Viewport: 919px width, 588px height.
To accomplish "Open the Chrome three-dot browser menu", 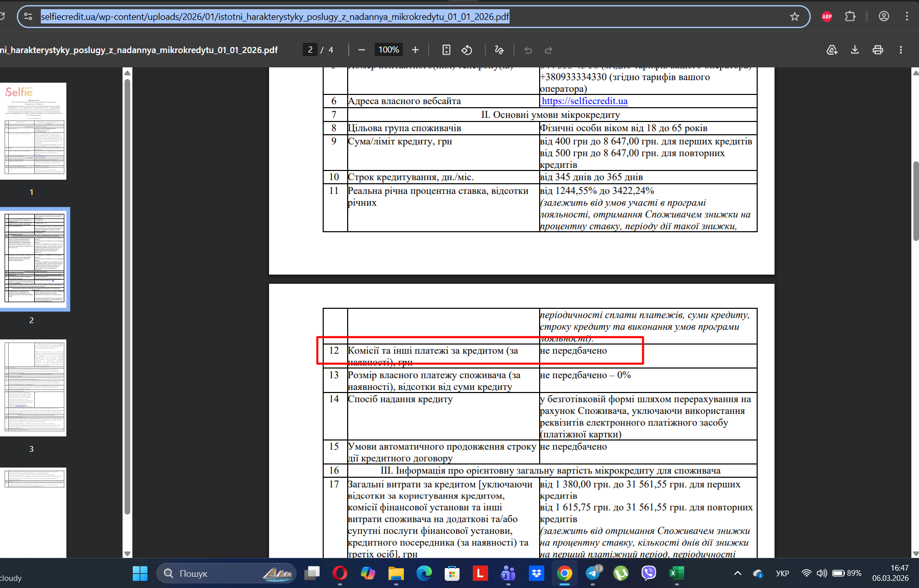I will pyautogui.click(x=907, y=17).
